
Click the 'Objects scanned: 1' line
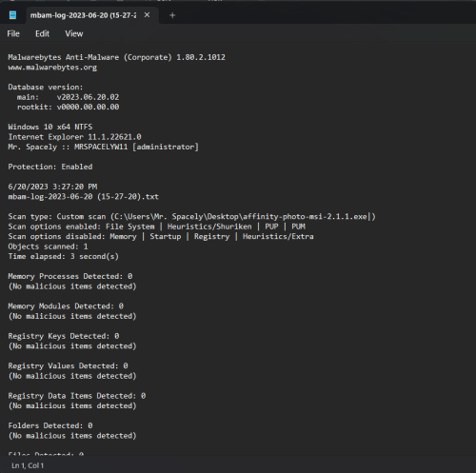point(48,246)
